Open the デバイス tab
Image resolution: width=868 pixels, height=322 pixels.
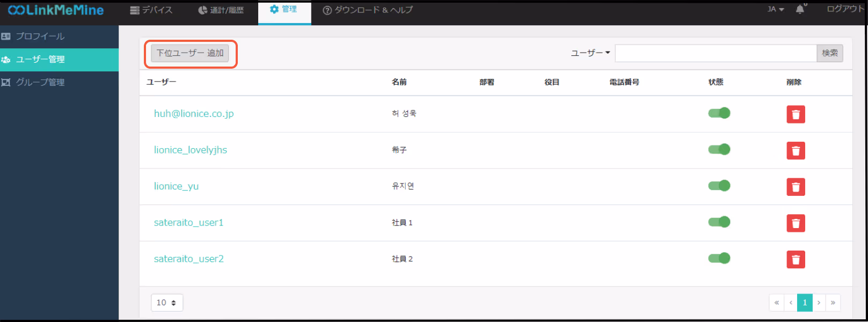tap(151, 10)
